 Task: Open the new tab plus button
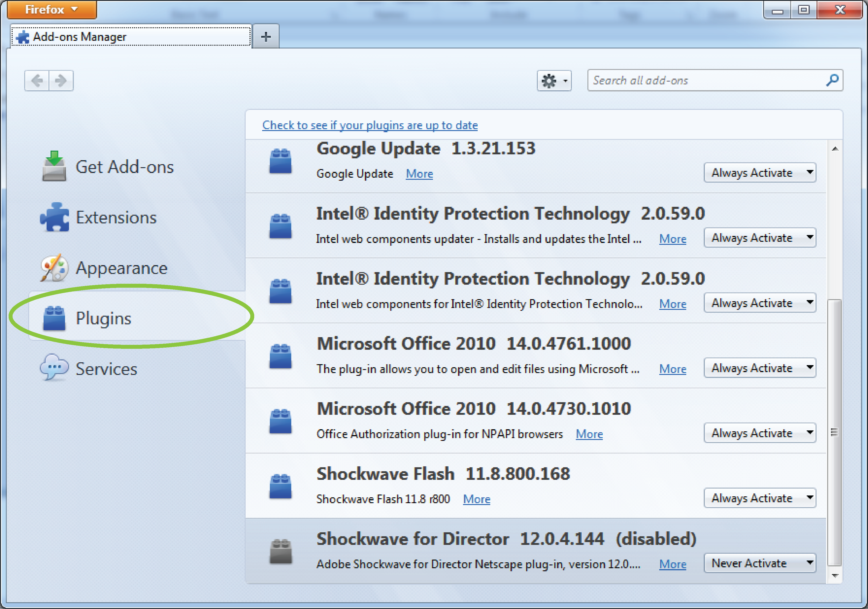pyautogui.click(x=266, y=37)
